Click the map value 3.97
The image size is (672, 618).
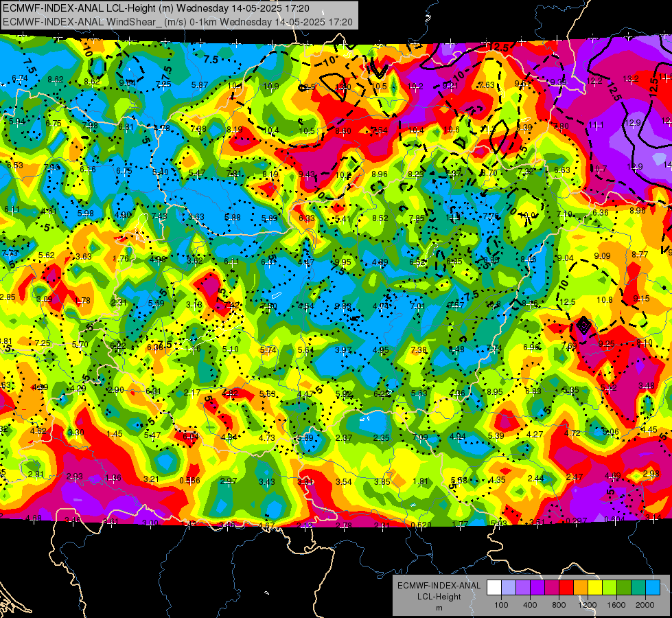tap(343, 350)
